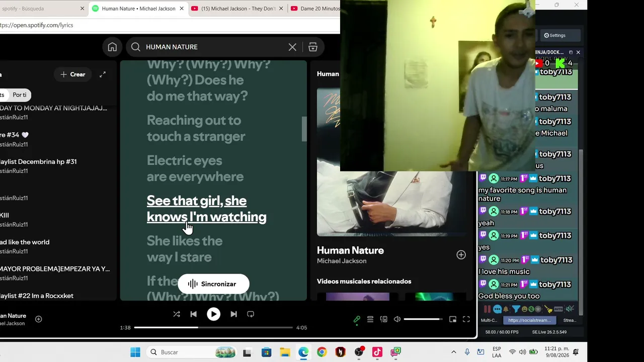
Task: Click the lyrics panel scrollbar
Action: pyautogui.click(x=304, y=129)
